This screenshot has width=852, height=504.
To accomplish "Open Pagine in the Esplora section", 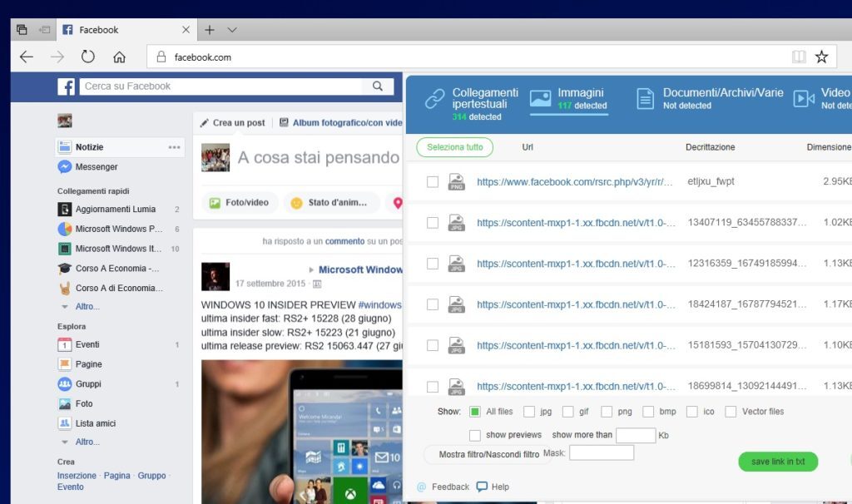I will 80,364.
